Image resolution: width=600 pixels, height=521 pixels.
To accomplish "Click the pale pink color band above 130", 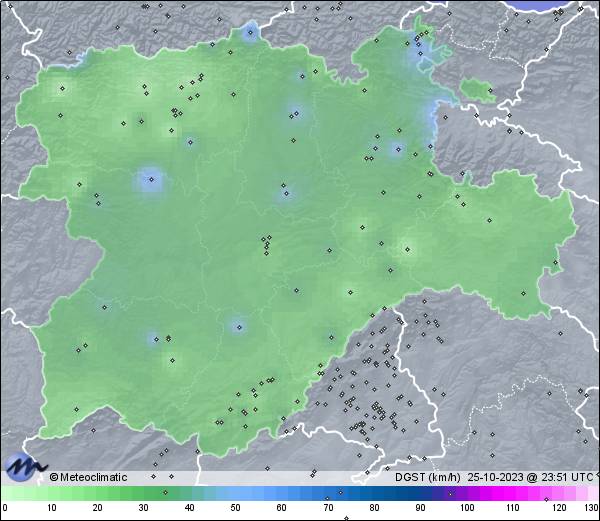I will 592,493.
